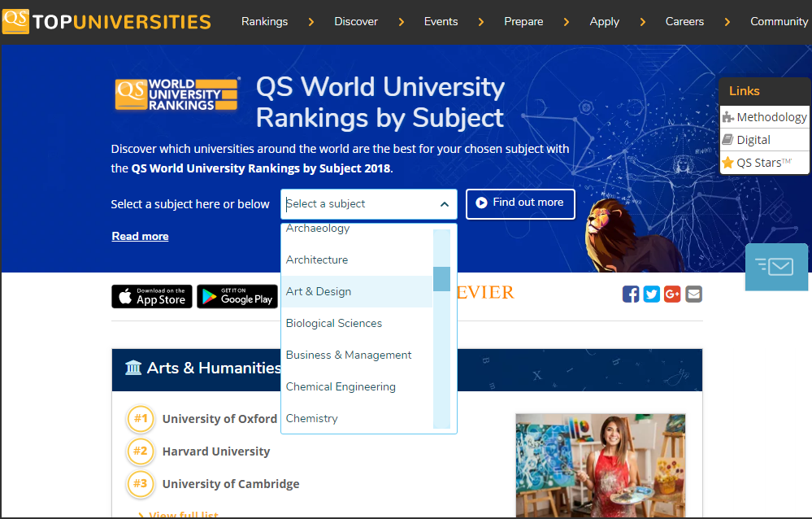Share the page on Google Plus
This screenshot has height=519, width=812.
pos(672,294)
